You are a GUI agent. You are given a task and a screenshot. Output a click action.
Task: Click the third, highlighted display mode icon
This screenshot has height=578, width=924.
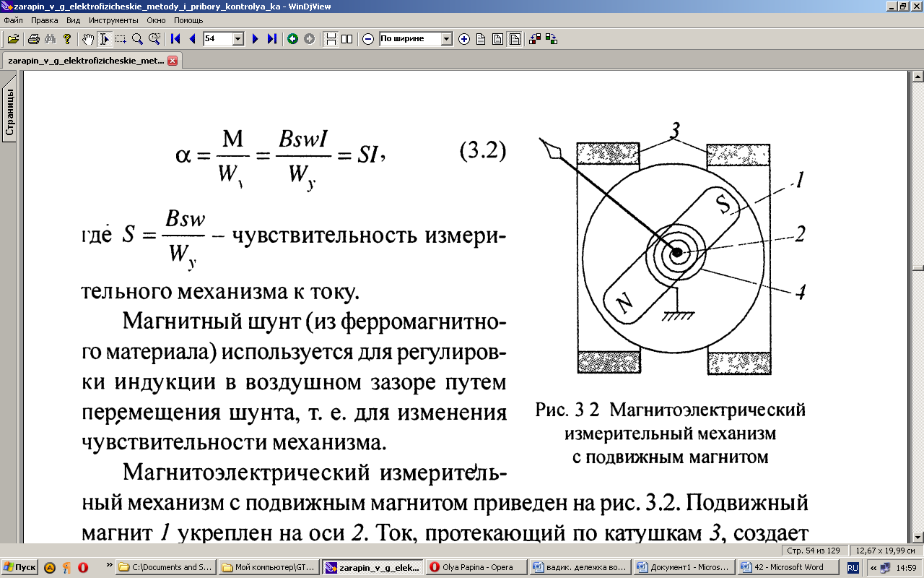tap(514, 39)
